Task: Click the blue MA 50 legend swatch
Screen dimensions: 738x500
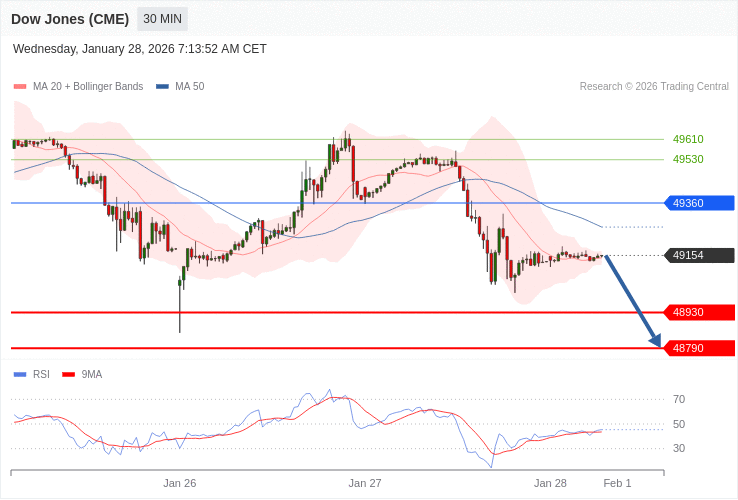Action: click(x=162, y=87)
